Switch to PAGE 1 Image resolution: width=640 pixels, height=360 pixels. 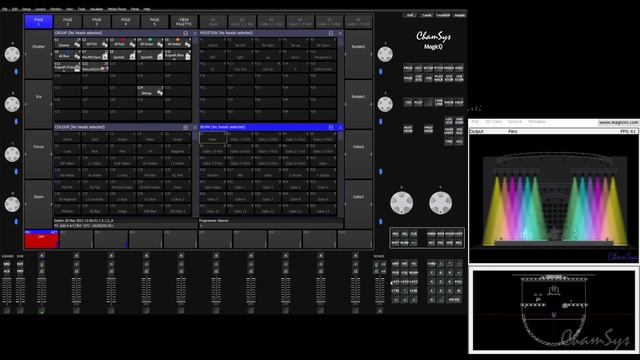pos(38,22)
